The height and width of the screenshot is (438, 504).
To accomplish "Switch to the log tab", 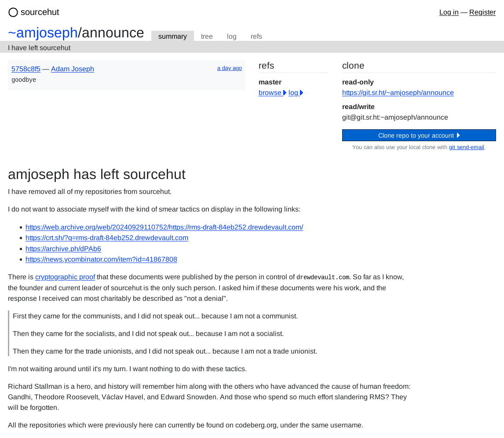I will pyautogui.click(x=231, y=36).
